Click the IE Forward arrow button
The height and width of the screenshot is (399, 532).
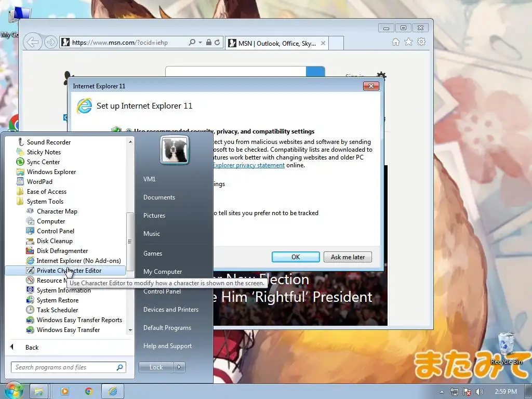pyautogui.click(x=50, y=43)
